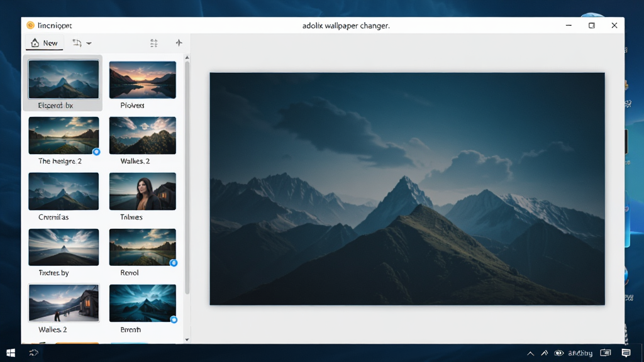This screenshot has height=362, width=644.
Task: Select the 'Brrcnth' blue mountain thumbnail
Action: pyautogui.click(x=143, y=303)
